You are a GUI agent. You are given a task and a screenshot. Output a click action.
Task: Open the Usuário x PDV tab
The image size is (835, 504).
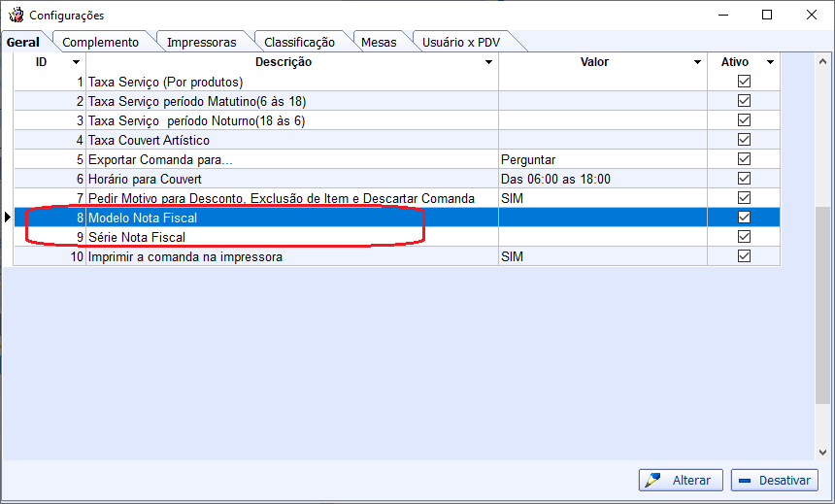click(460, 42)
